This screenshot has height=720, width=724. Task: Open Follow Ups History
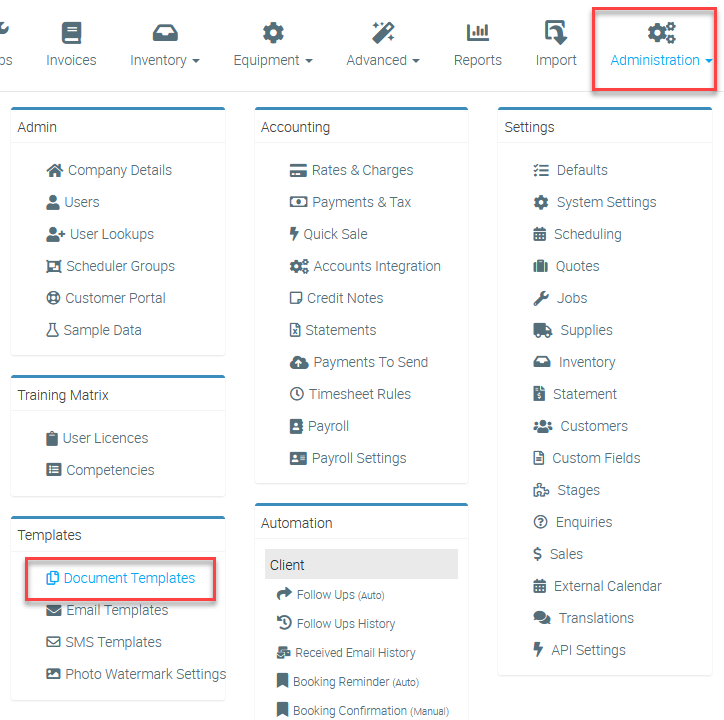(345, 624)
